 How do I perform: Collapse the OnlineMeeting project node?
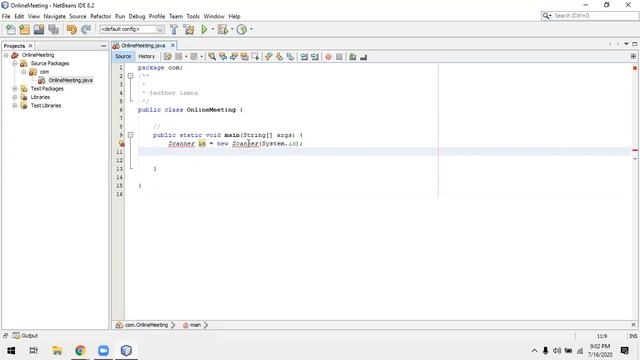pyautogui.click(x=6, y=55)
